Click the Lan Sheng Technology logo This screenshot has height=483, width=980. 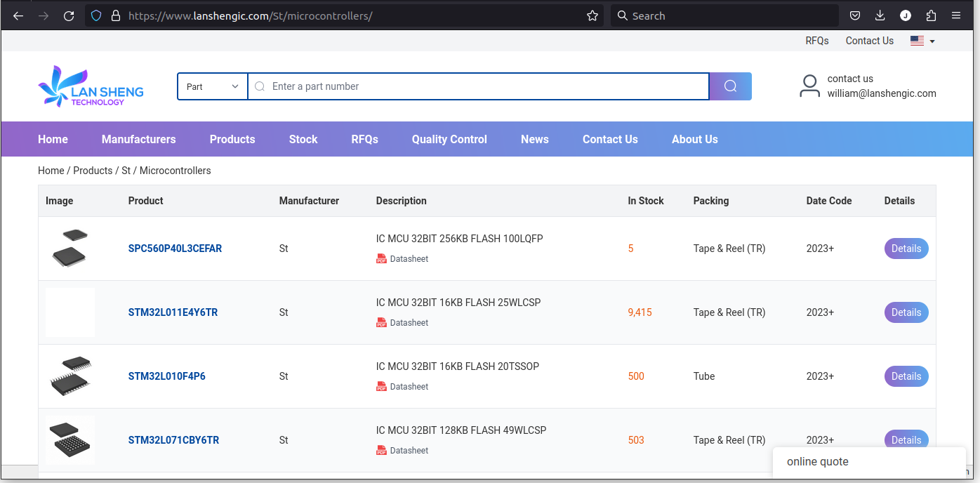click(x=91, y=86)
